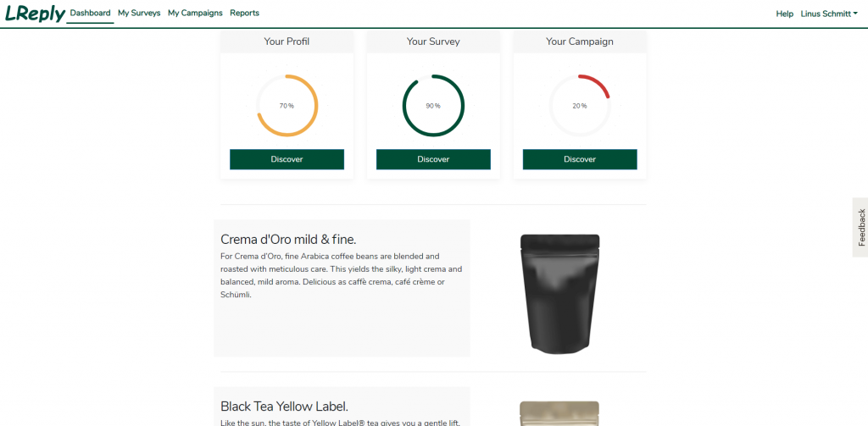The image size is (868, 426).
Task: Click the 20% campaign progress ring
Action: [x=580, y=106]
